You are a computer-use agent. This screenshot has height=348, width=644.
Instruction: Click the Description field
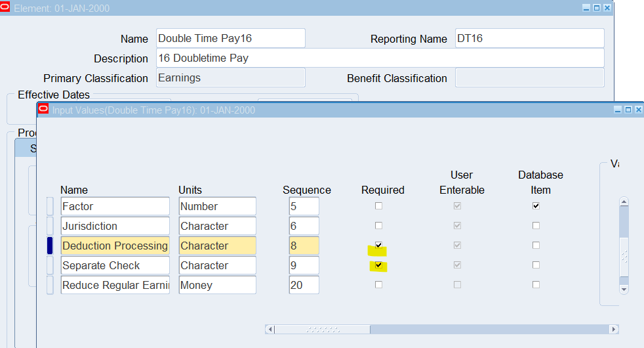[380, 58]
